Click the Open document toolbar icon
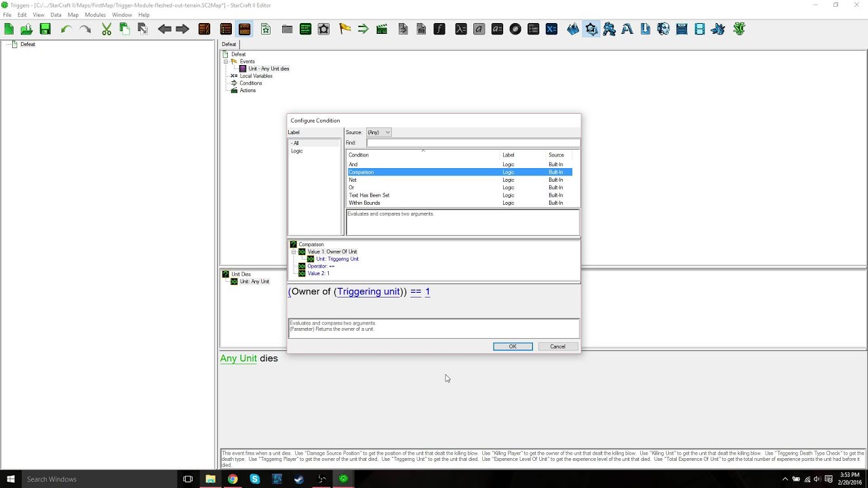Screen dimensions: 868x488 click(26, 29)
